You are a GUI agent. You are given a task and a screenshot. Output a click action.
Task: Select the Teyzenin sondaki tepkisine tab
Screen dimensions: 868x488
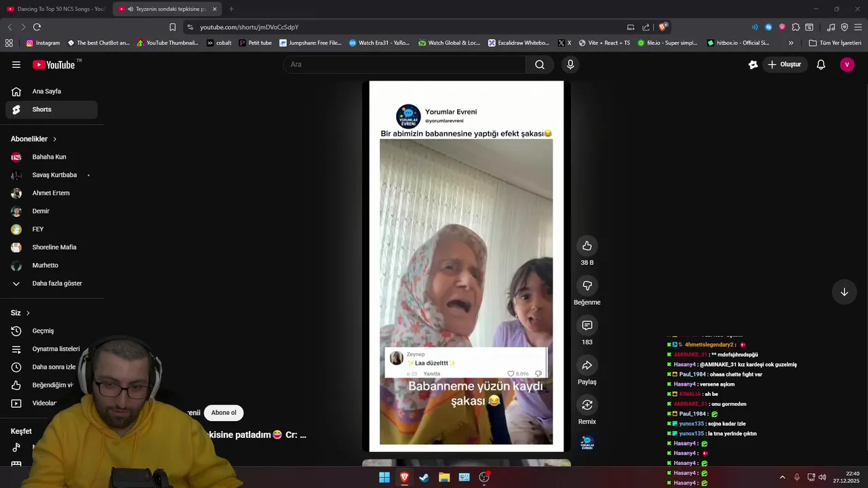click(x=167, y=9)
